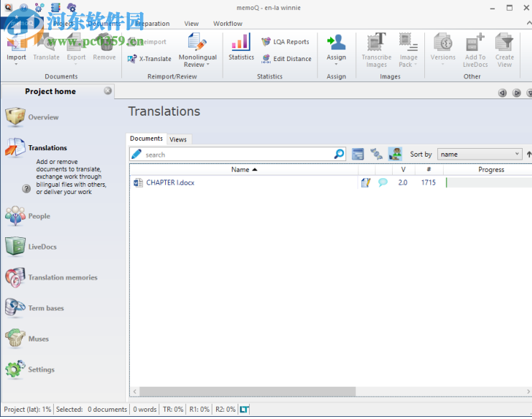This screenshot has height=419, width=532.
Task: Click the Assign user icon
Action: pyautogui.click(x=336, y=42)
